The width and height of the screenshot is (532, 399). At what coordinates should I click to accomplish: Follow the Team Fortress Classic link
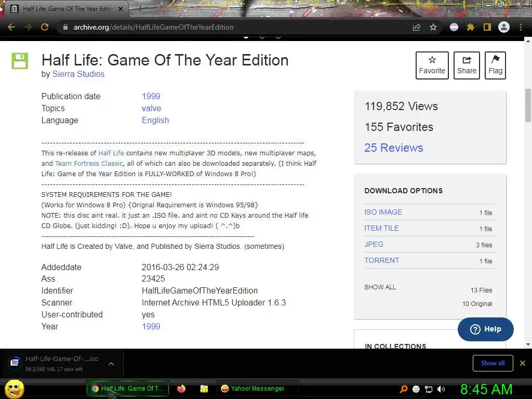pos(89,164)
